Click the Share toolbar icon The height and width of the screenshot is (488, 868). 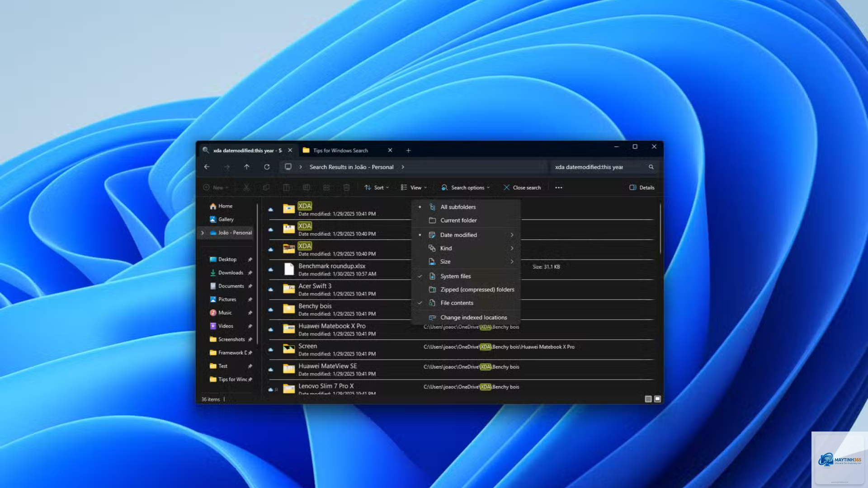(326, 188)
